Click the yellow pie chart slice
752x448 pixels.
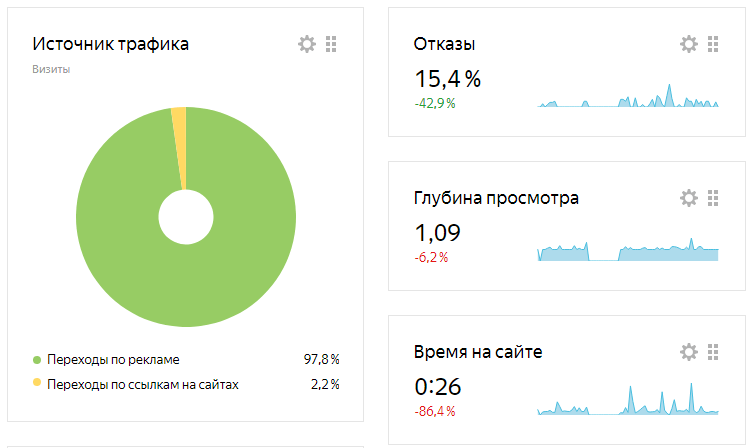180,144
